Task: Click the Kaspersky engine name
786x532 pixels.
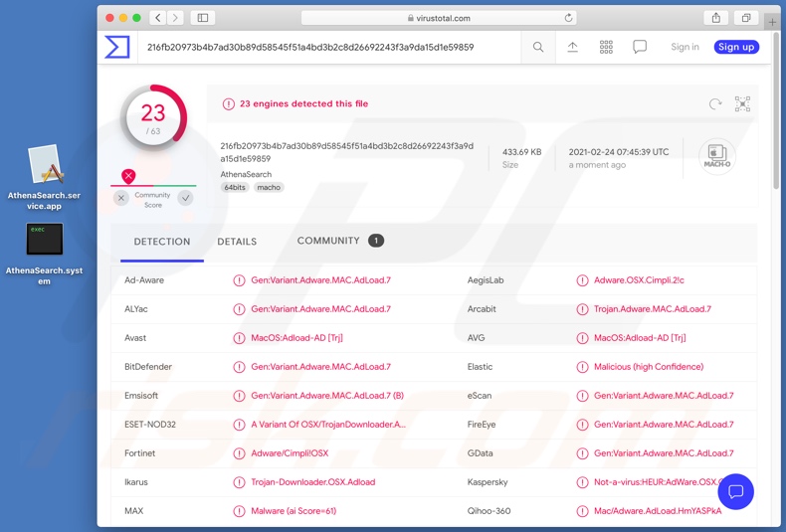Action: pos(488,482)
